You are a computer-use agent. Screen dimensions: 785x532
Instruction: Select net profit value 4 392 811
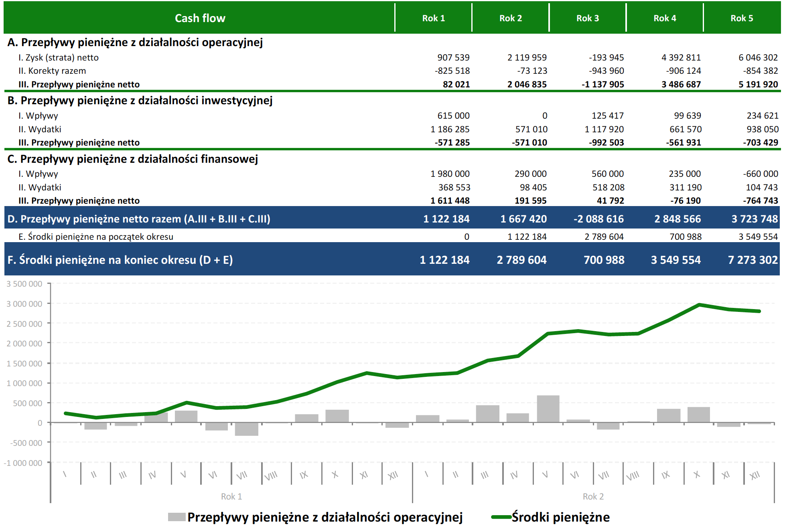[681, 58]
